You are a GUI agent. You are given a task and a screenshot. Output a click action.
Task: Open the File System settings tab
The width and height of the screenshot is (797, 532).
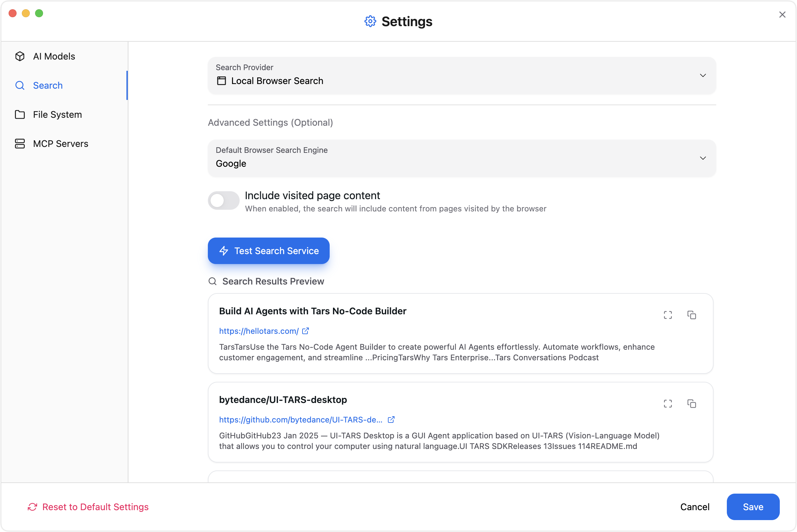pyautogui.click(x=57, y=115)
